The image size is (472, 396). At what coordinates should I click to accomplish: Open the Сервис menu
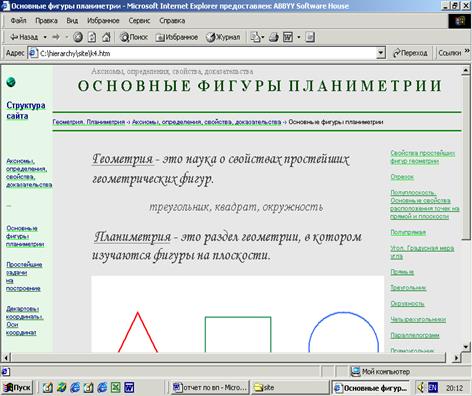coord(139,21)
